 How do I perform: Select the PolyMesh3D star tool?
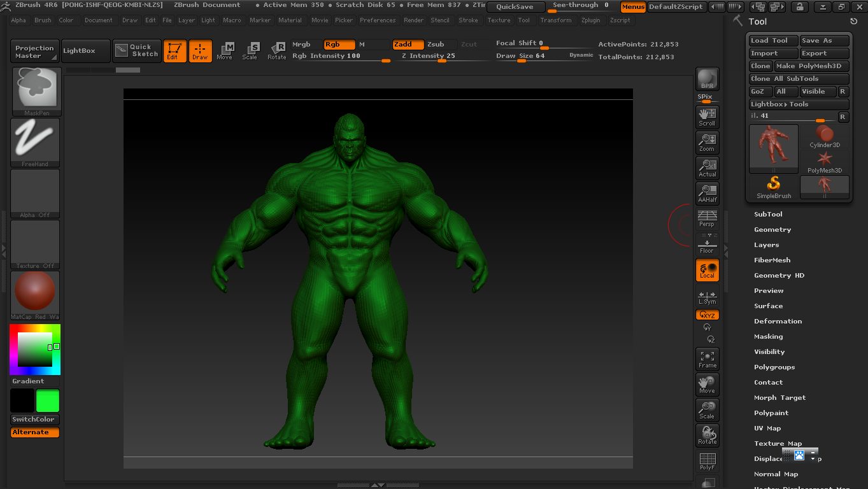tap(825, 162)
